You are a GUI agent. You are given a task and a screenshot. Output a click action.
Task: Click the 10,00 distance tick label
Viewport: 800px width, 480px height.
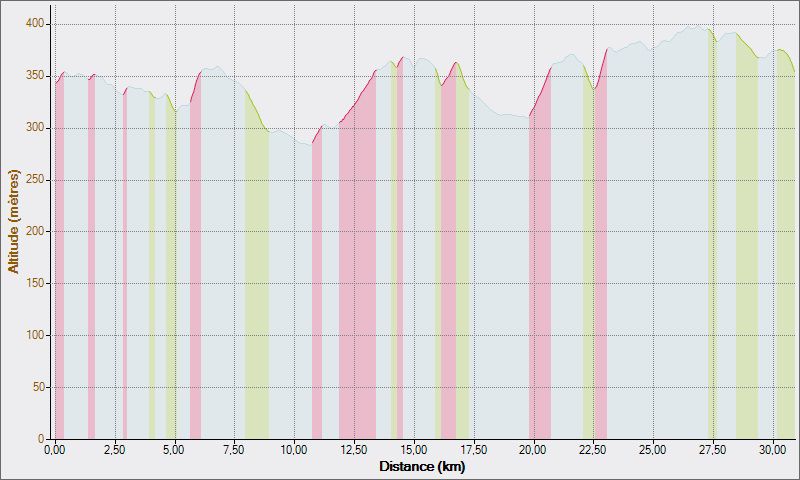click(294, 451)
